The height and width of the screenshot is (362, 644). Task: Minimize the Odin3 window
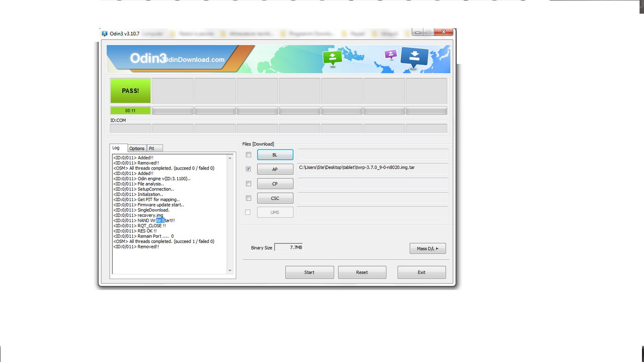418,32
